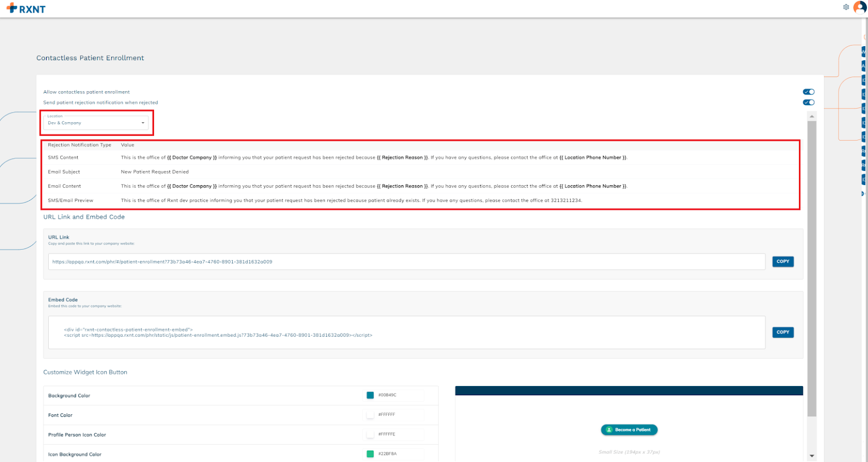Click the #22BF8A hex value field
The height and width of the screenshot is (462, 868).
point(400,454)
